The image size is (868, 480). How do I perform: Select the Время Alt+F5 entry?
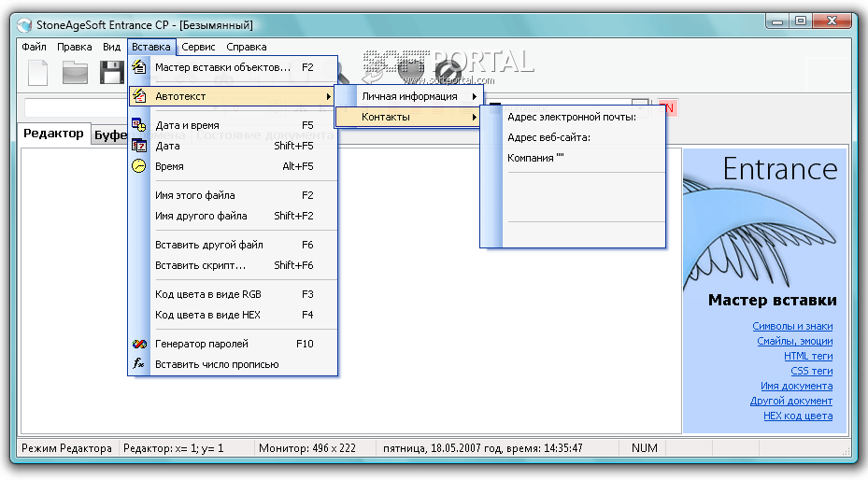(x=233, y=166)
